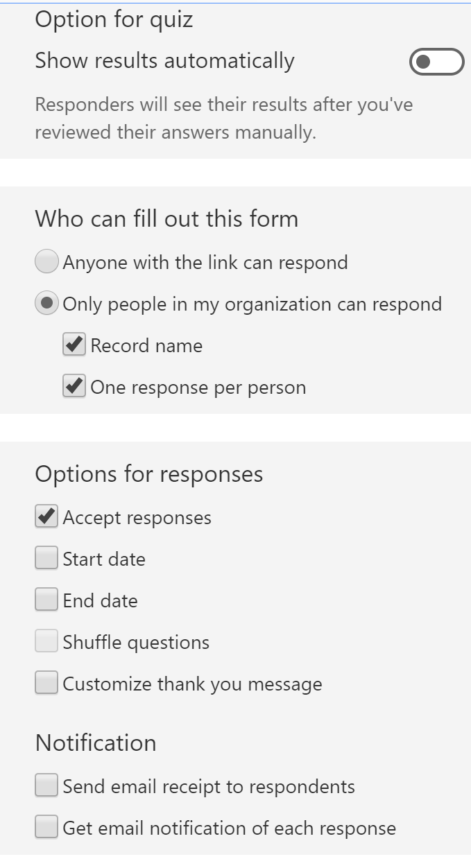Enable the 'Start date' checkbox
Screen dimensions: 471x868
46,557
